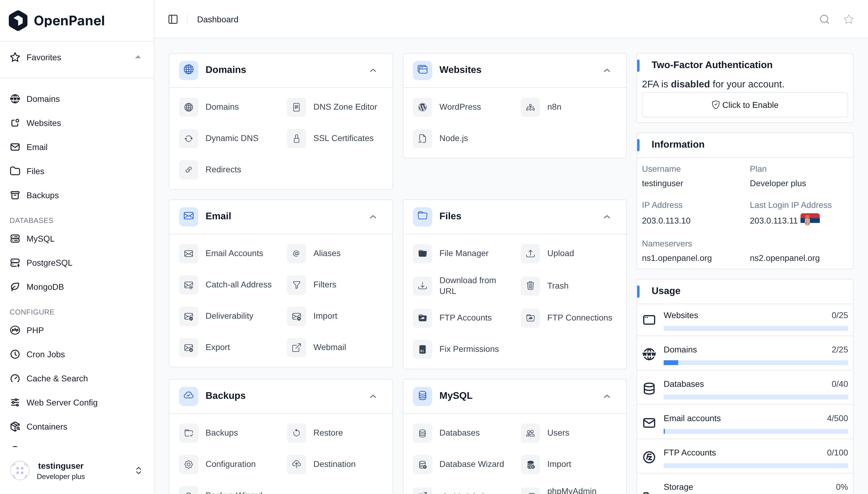Image resolution: width=868 pixels, height=494 pixels.
Task: Open Redirects link icon
Action: [188, 170]
